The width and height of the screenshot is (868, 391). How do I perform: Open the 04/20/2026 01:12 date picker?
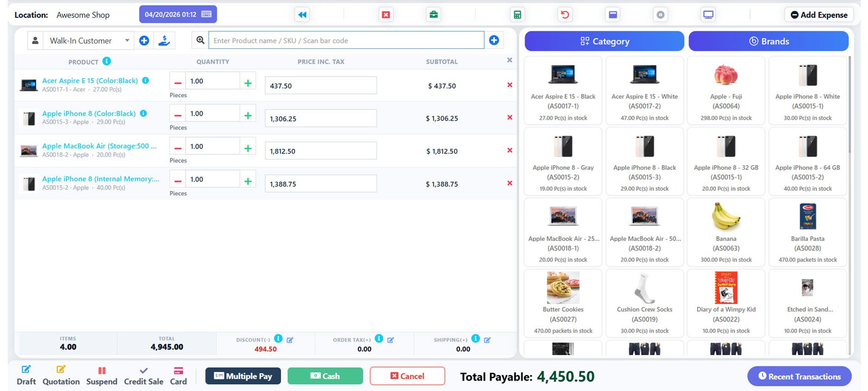point(178,15)
